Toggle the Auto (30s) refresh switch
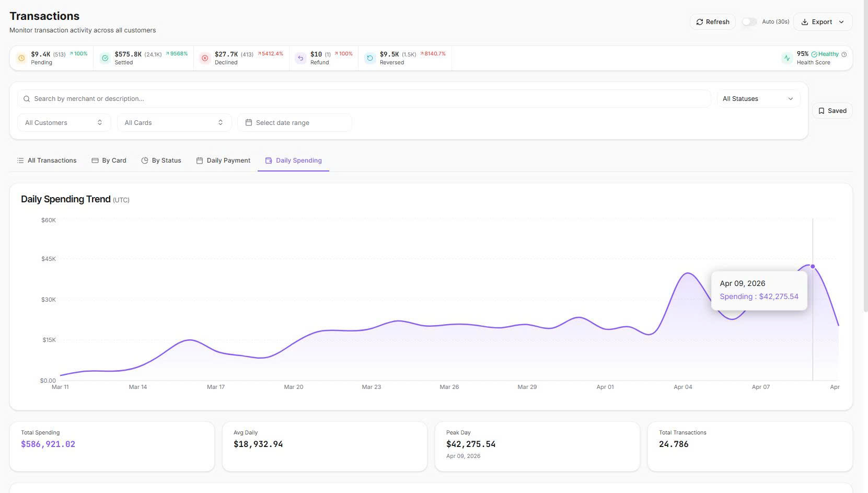The width and height of the screenshot is (868, 493). click(749, 22)
